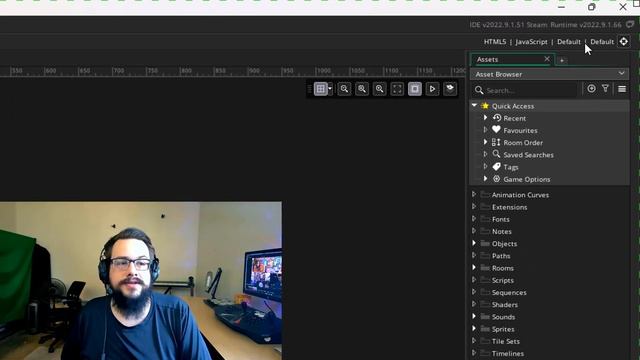Expand the Animation Curves folder
The height and width of the screenshot is (360, 640).
click(474, 194)
